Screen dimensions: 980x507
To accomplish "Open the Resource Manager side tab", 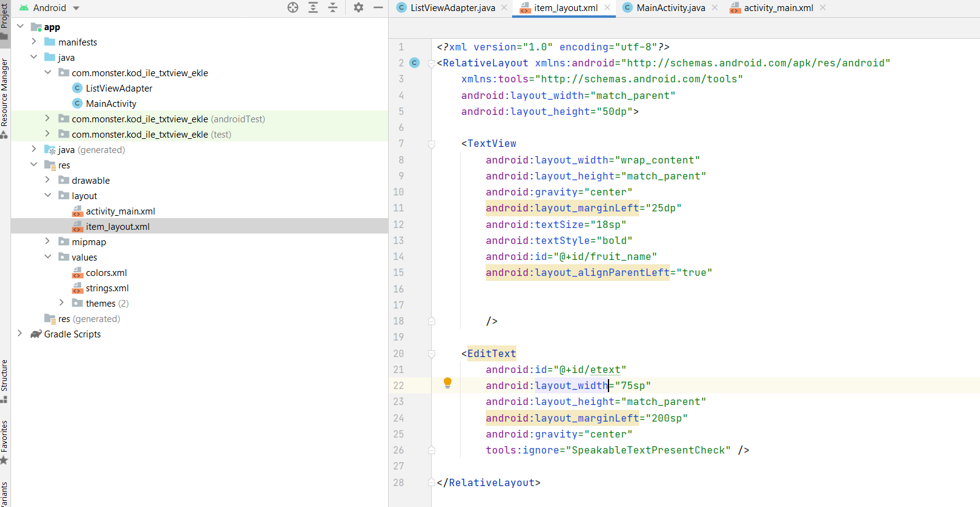I will click(4, 98).
